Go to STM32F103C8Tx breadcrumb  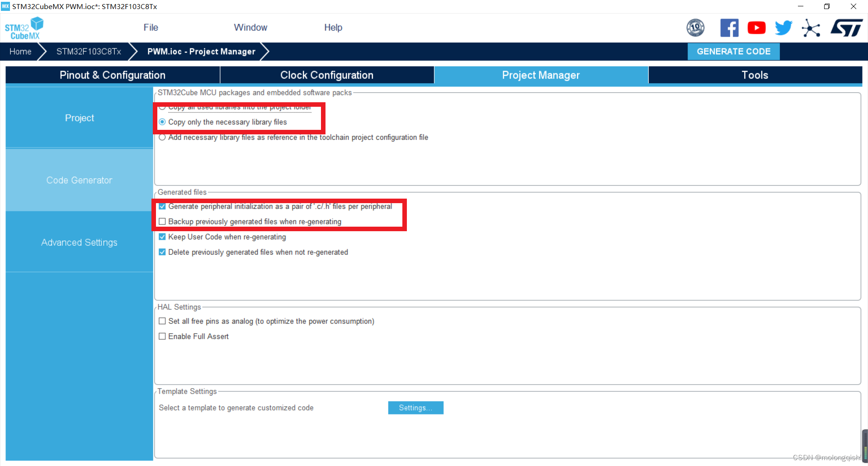89,52
